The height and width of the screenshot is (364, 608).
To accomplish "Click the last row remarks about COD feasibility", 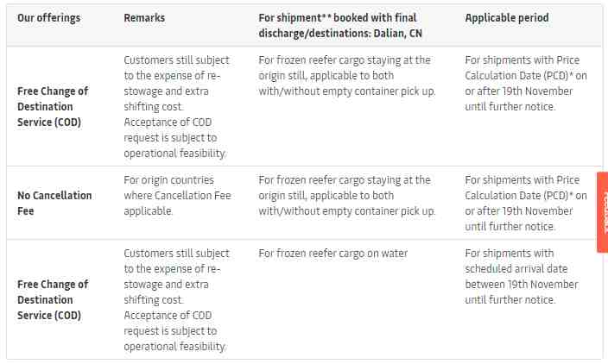I will pyautogui.click(x=176, y=299).
